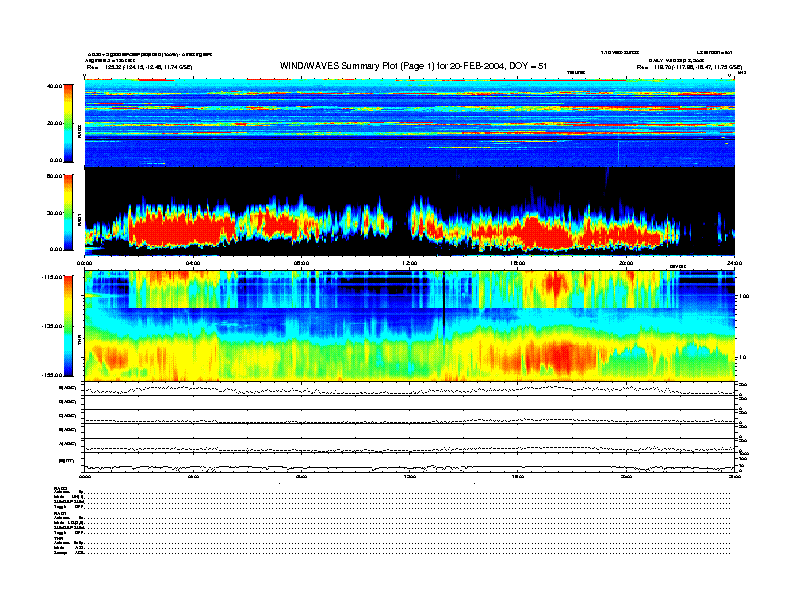792x612 pixels.
Task: Click the top-right position text
Action: pos(690,66)
